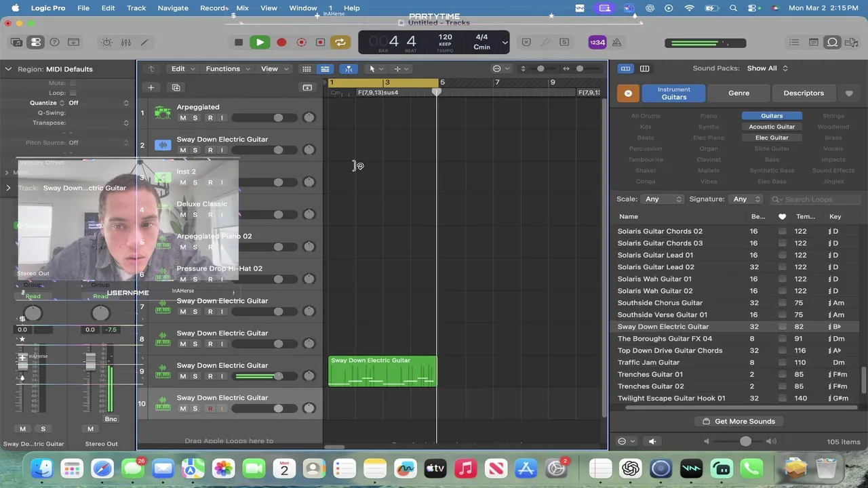Start playback with the green Play button
Screen dimensions: 868x488
(260, 42)
